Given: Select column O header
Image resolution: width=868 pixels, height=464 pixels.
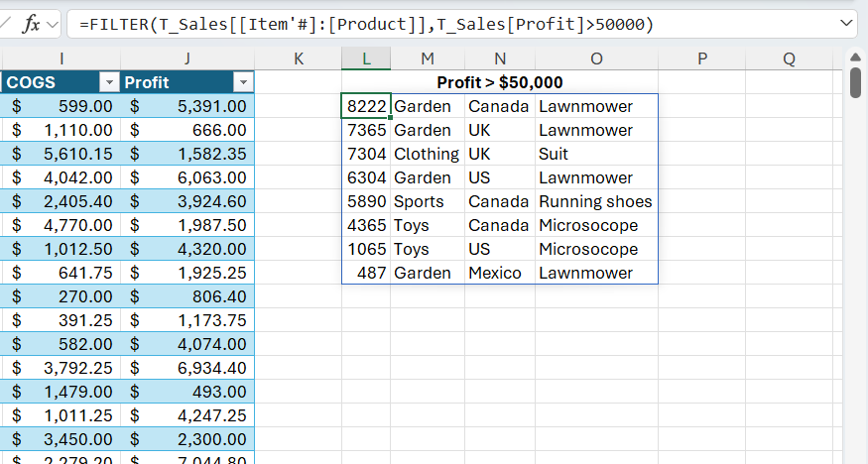Looking at the screenshot, I should click(x=596, y=58).
